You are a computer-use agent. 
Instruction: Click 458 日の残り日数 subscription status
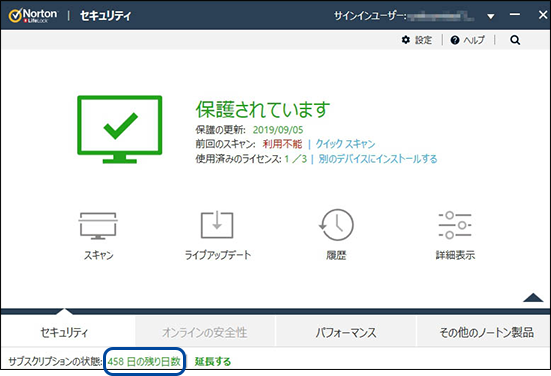click(x=144, y=361)
